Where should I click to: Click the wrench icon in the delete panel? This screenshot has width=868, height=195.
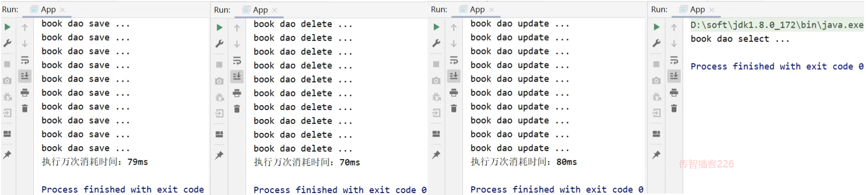click(x=219, y=44)
